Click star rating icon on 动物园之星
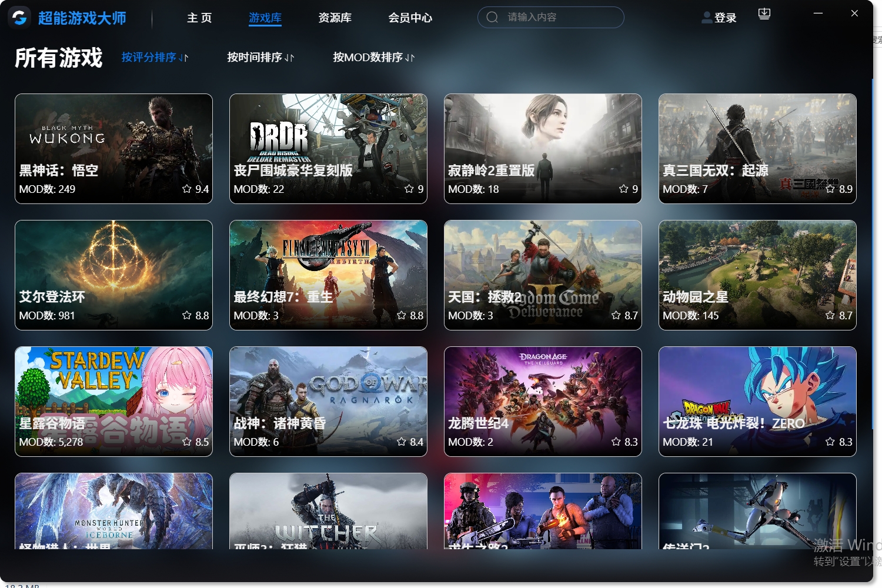This screenshot has width=882, height=588. (830, 315)
